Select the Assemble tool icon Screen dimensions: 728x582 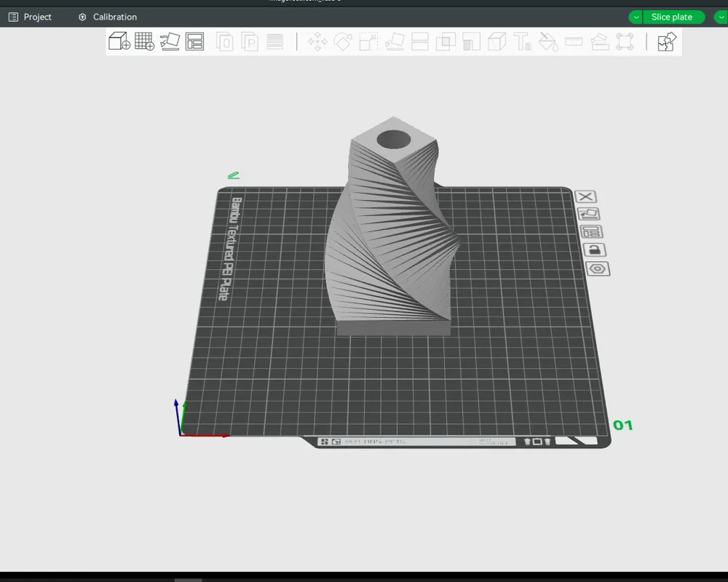coord(599,41)
